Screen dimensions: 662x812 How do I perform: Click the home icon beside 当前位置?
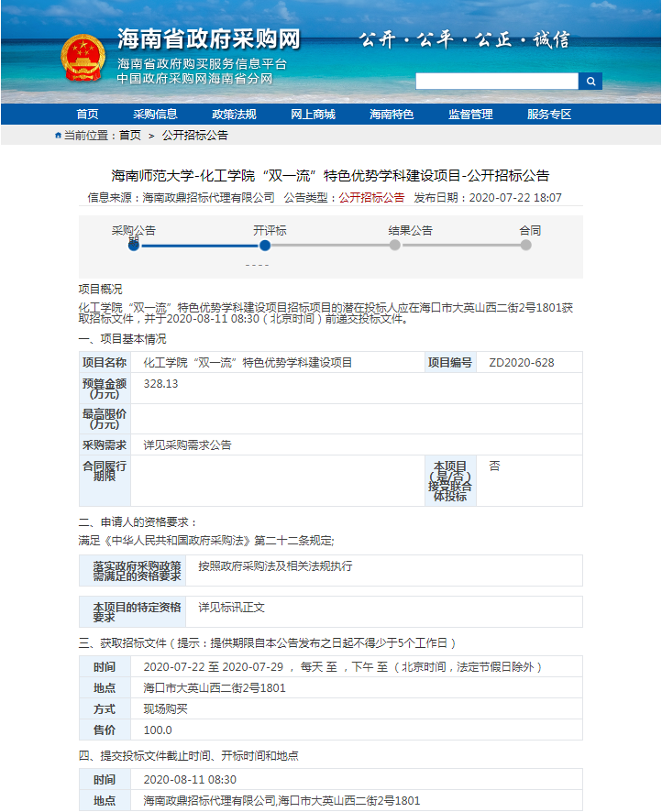(58, 135)
